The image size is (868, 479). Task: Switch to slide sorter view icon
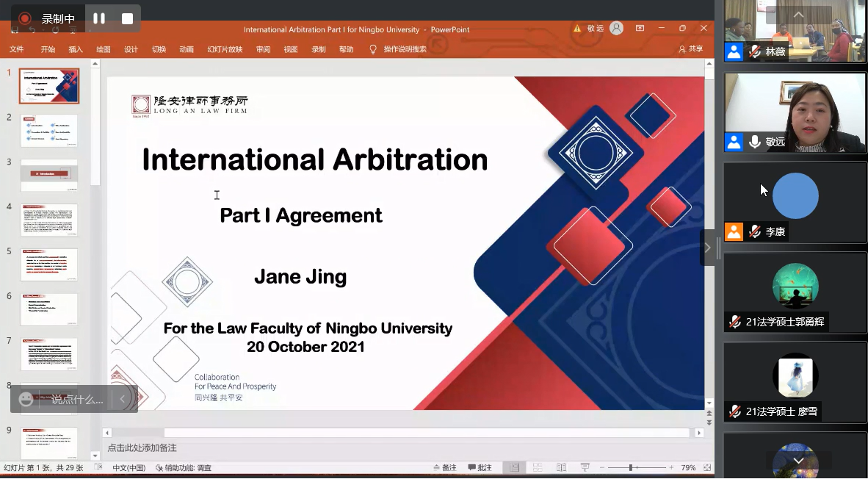(538, 467)
